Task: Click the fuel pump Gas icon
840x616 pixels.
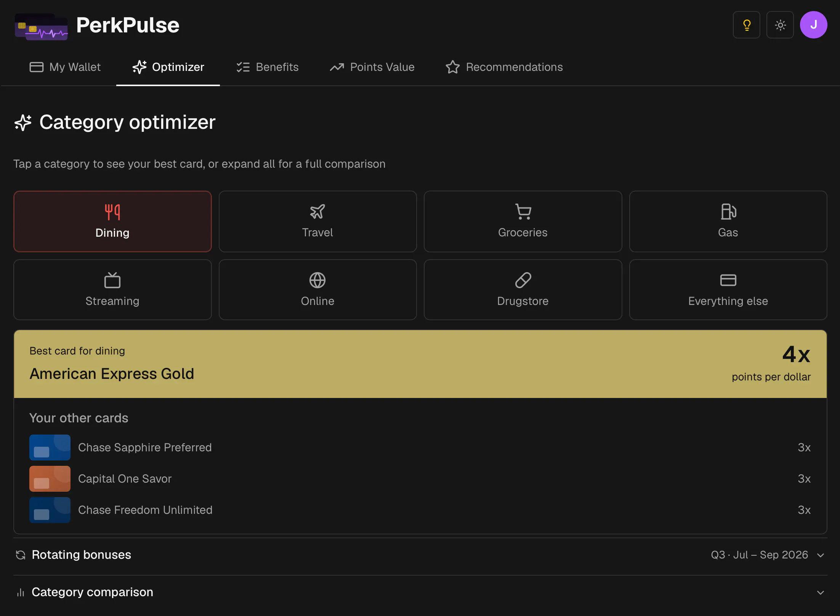Action: pyautogui.click(x=728, y=212)
